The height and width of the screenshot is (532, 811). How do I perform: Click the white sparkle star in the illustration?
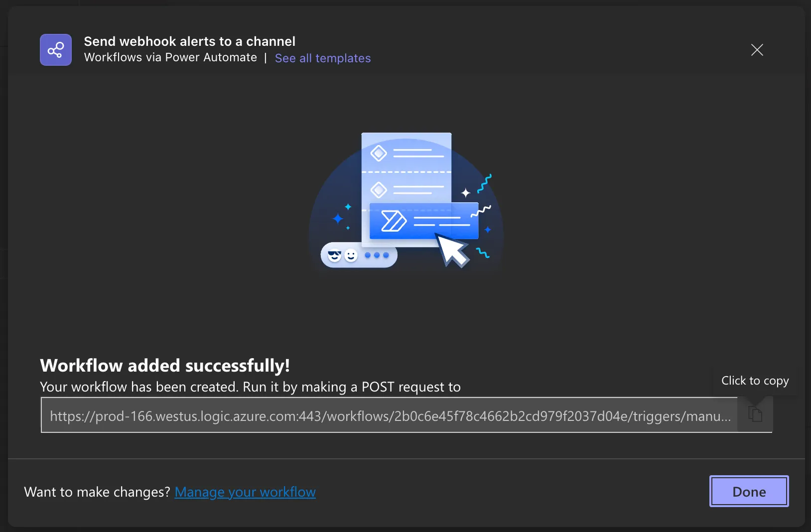(x=466, y=193)
